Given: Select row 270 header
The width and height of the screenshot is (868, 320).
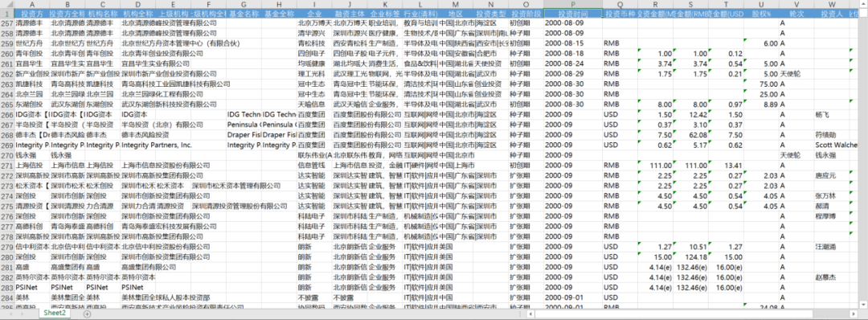Looking at the screenshot, I should pos(6,155).
